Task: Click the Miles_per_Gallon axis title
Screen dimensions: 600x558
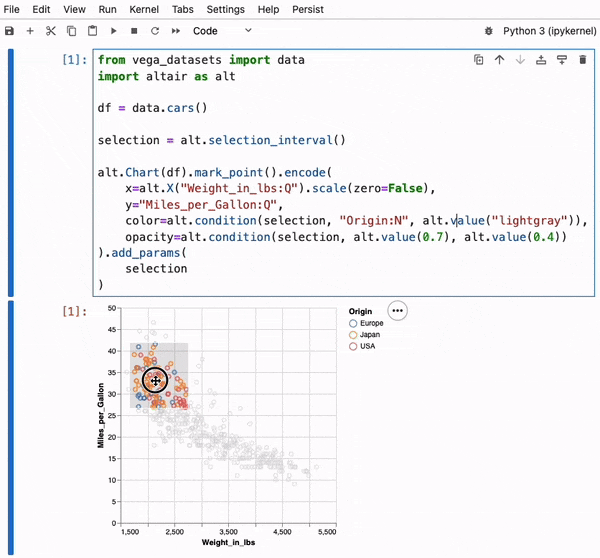Action: pyautogui.click(x=101, y=415)
